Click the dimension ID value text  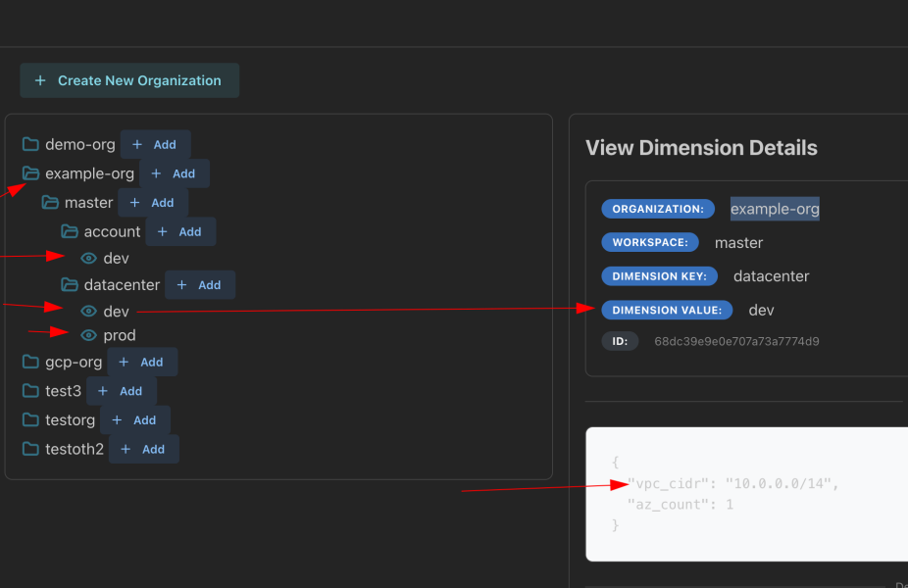tap(736, 341)
